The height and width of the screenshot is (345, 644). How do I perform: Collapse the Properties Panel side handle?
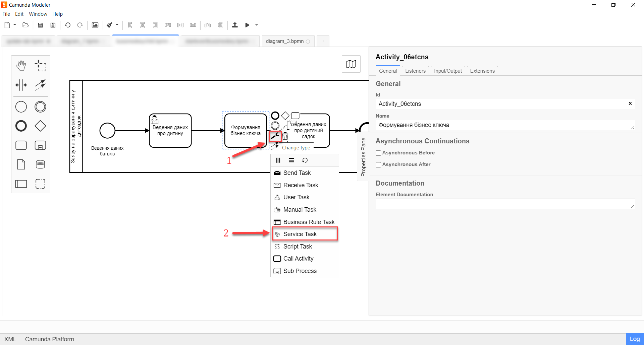point(363,156)
